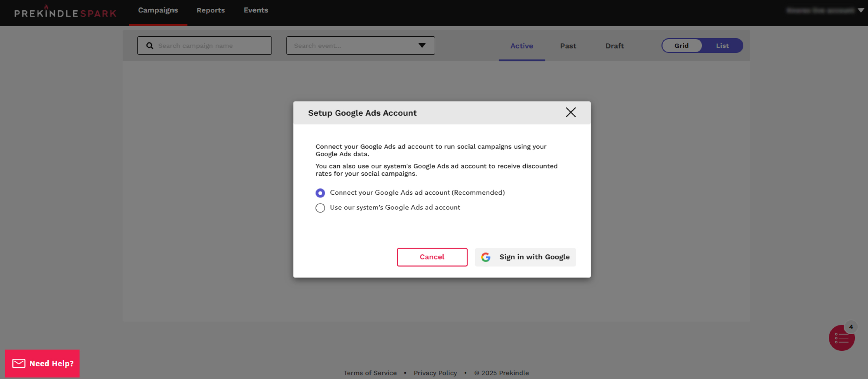Open the floating checklist icon with badge
This screenshot has width=868, height=379.
841,338
